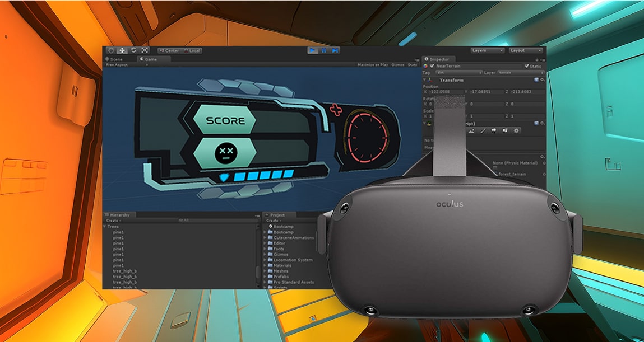
Task: Collapse the Transform component foldout
Action: tap(425, 80)
